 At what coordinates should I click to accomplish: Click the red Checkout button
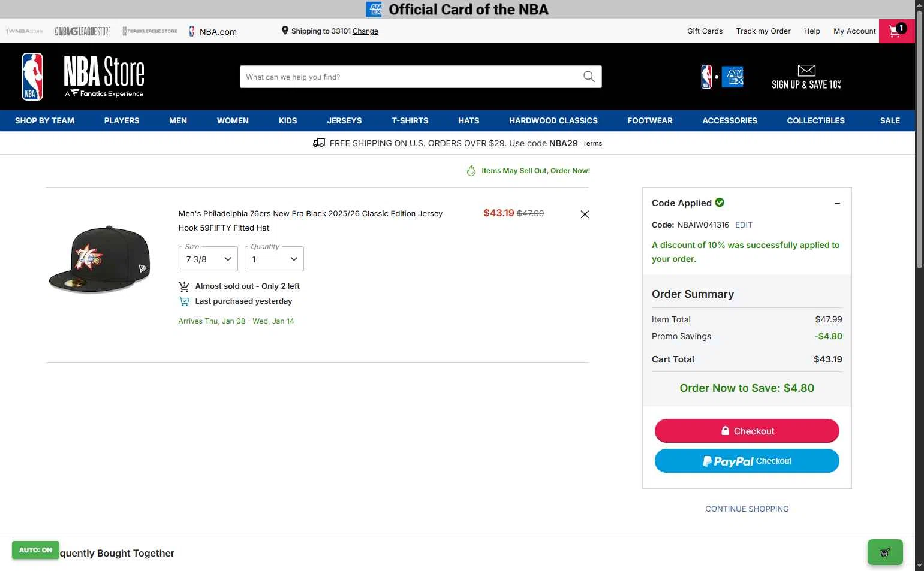pyautogui.click(x=747, y=431)
